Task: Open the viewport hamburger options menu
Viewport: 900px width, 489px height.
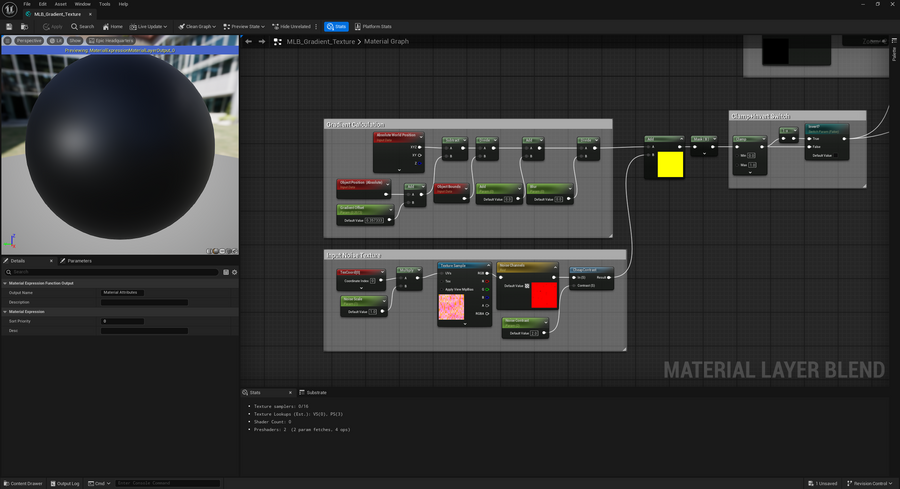Action: coord(8,41)
